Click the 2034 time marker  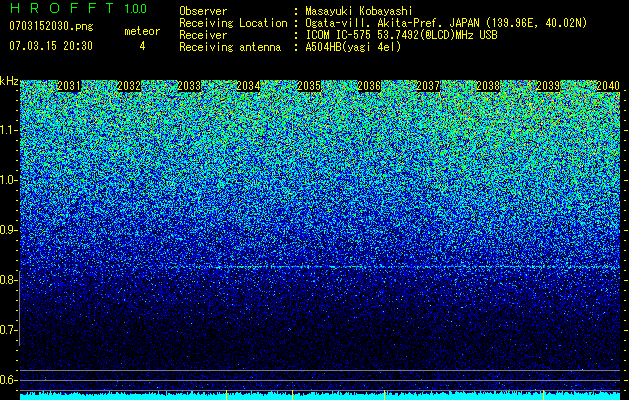point(248,86)
